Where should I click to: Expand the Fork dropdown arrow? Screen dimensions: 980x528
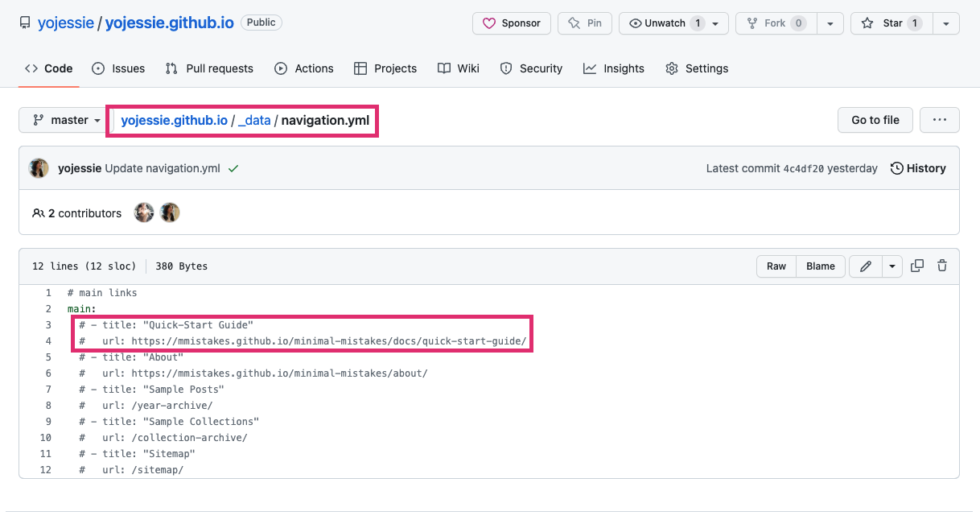(x=830, y=23)
